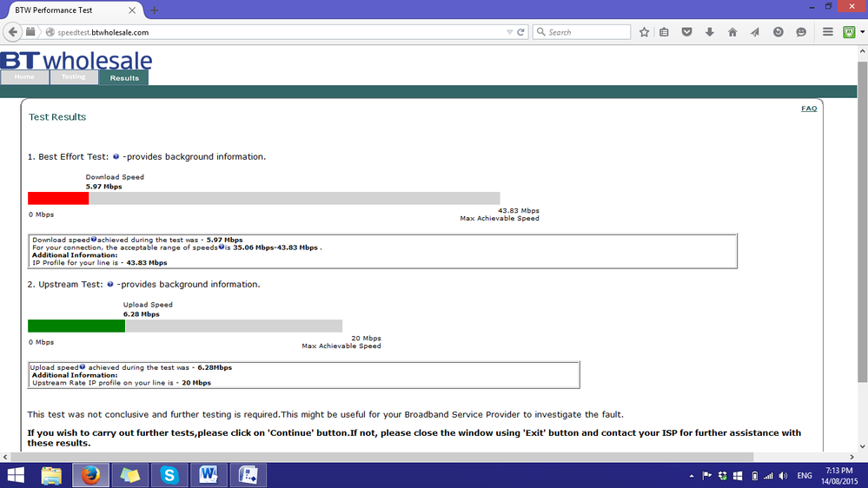Viewport: 868px width, 488px height.
Task: Click help icon after 'range of speeds'
Action: [221, 247]
